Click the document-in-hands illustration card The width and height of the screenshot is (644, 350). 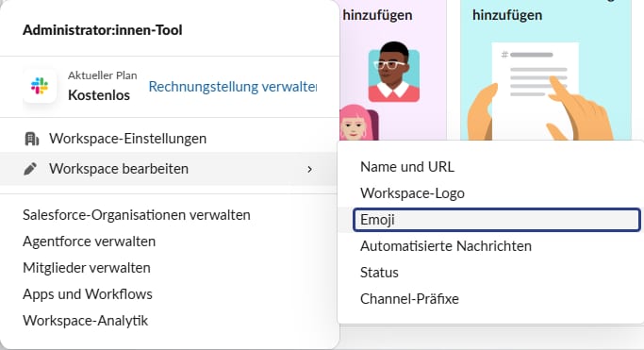click(x=546, y=70)
